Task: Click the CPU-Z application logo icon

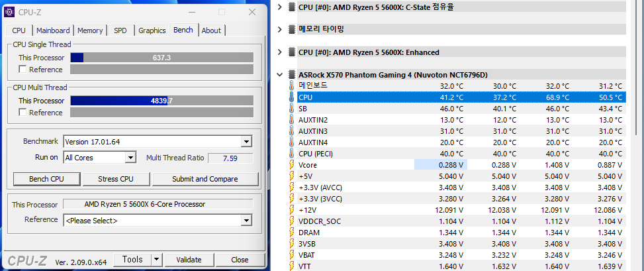Action: pyautogui.click(x=9, y=12)
